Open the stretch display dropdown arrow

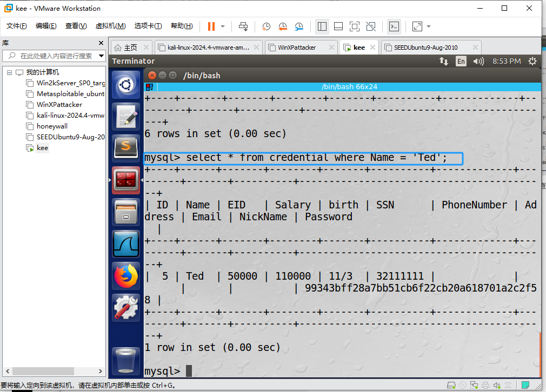tap(429, 26)
